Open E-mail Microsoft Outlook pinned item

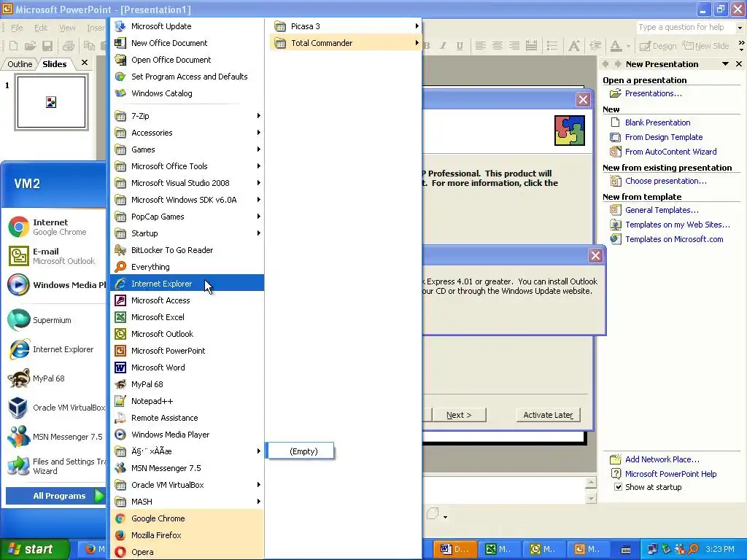point(55,256)
